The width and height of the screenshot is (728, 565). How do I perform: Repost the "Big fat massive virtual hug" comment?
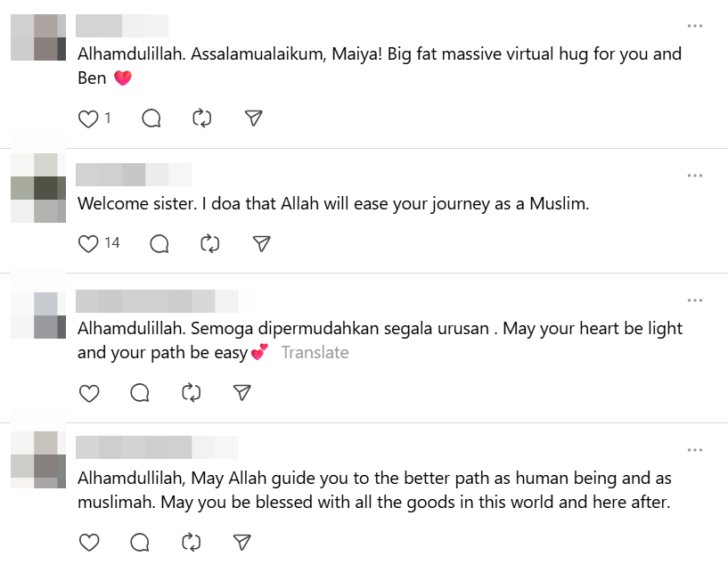pos(202,119)
